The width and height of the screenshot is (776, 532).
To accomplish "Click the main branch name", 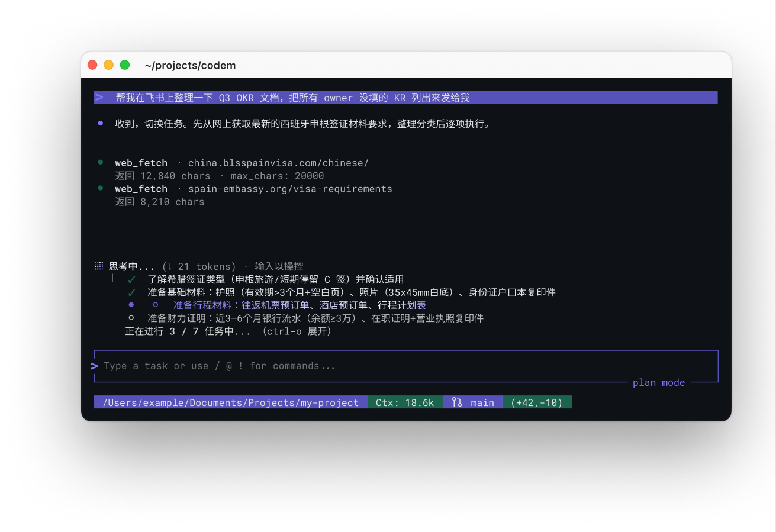I will [482, 403].
